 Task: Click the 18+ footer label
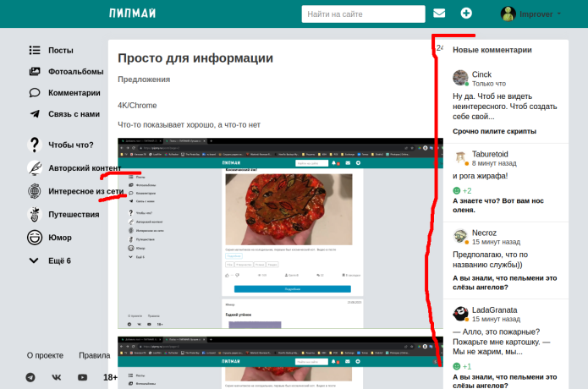click(x=110, y=377)
